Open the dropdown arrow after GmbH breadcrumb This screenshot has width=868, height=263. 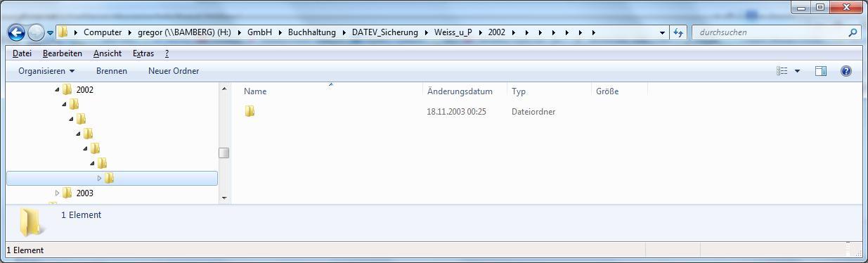[280, 32]
